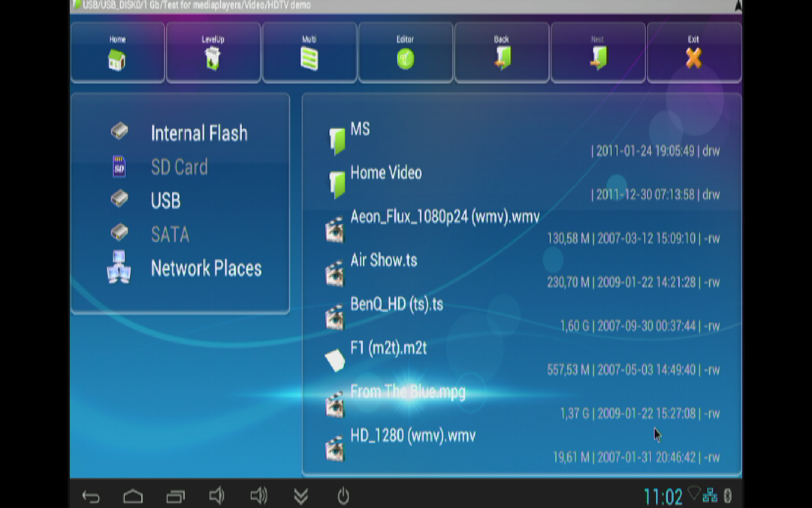Open the USB storage location
This screenshot has width=812, height=508.
pos(165,201)
